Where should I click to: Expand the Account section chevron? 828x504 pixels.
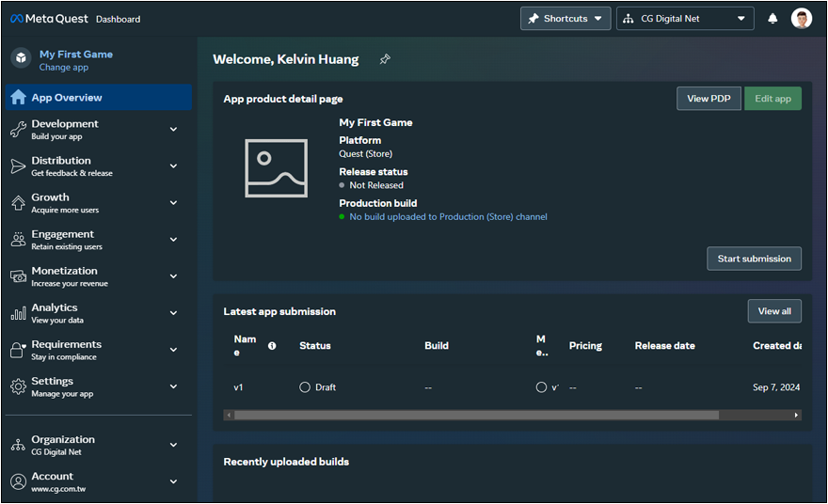coord(173,481)
